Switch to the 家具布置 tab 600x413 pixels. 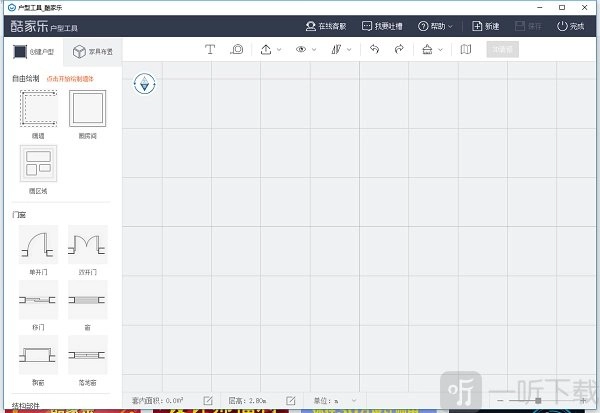tap(92, 50)
